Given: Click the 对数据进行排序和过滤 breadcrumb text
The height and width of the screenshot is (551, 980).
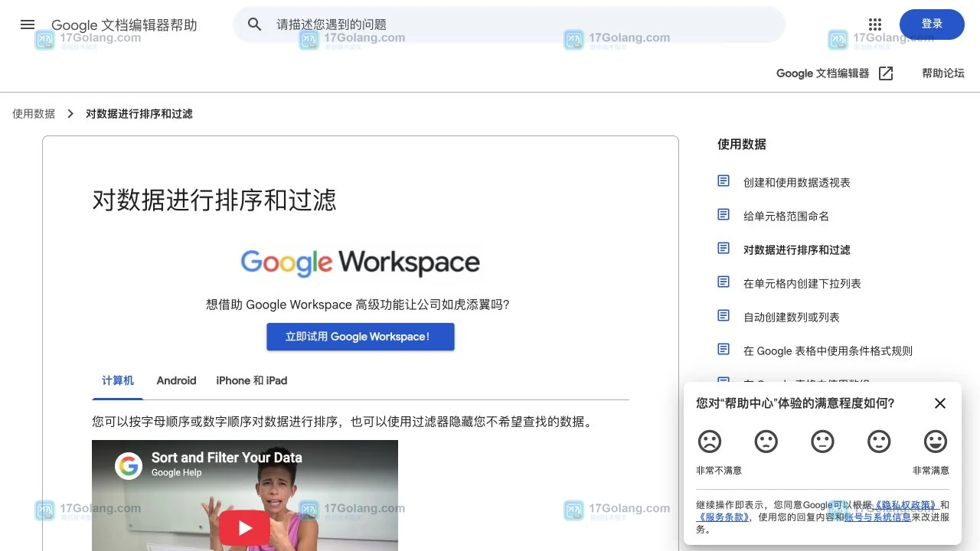Looking at the screenshot, I should [x=139, y=114].
